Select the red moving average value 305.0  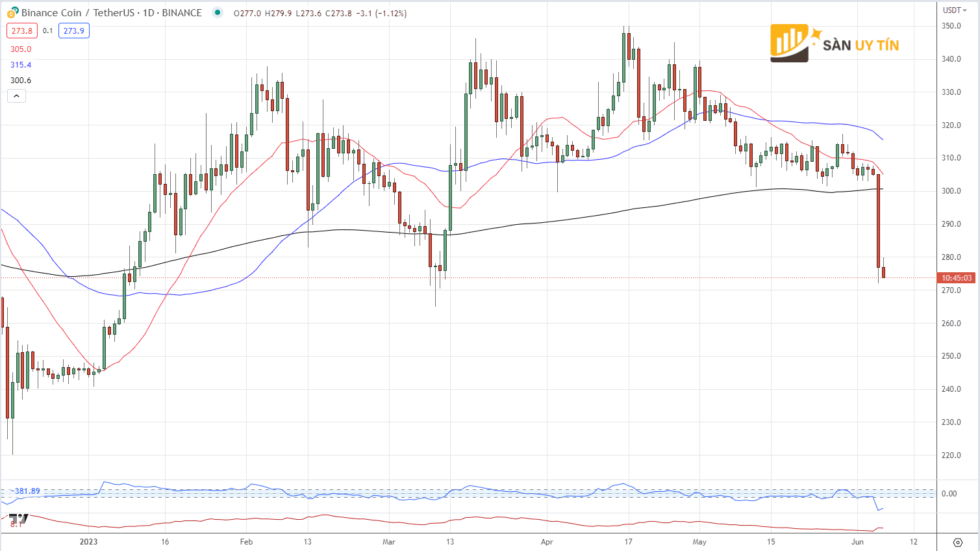tap(21, 49)
